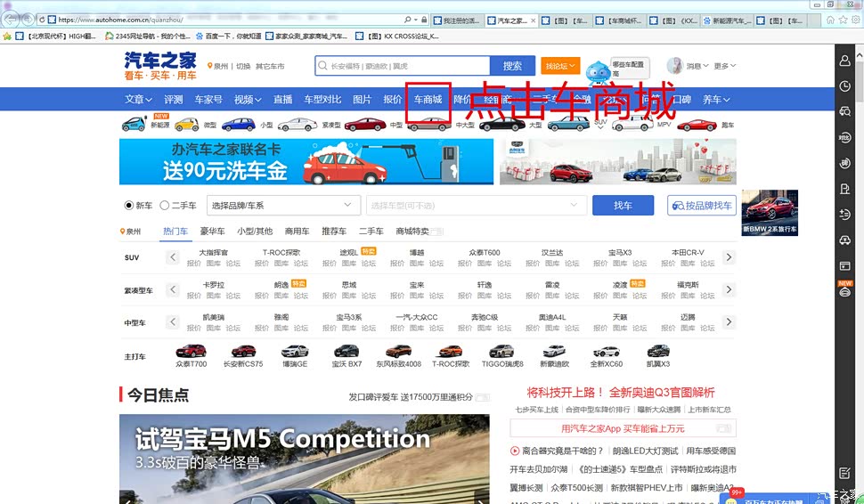Open the browser home icon

click(830, 20)
